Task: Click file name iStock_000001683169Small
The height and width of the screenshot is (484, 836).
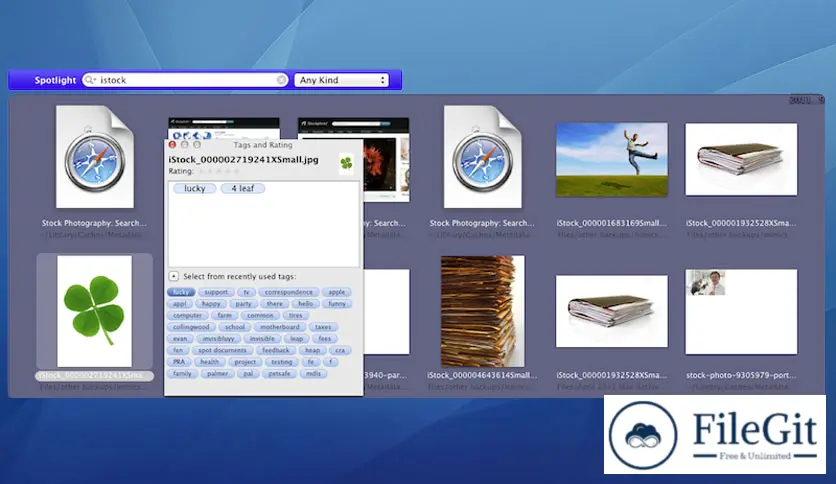Action: point(612,223)
